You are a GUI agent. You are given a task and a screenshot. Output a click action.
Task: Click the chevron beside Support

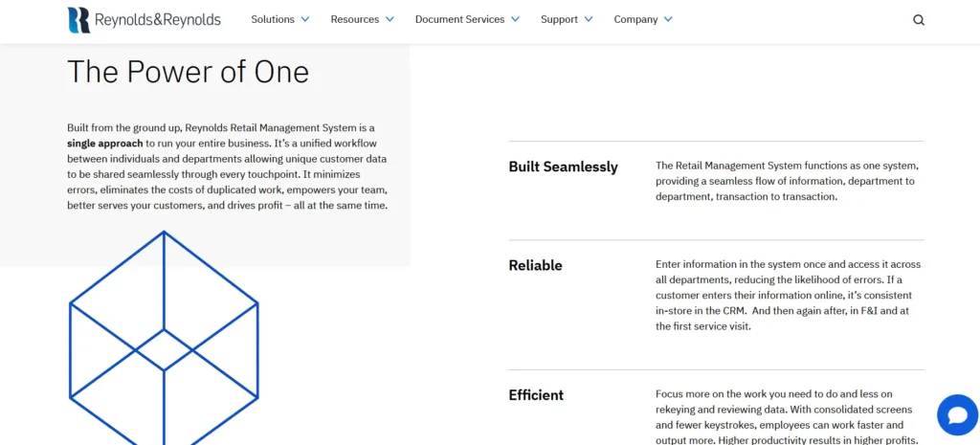[x=589, y=19]
